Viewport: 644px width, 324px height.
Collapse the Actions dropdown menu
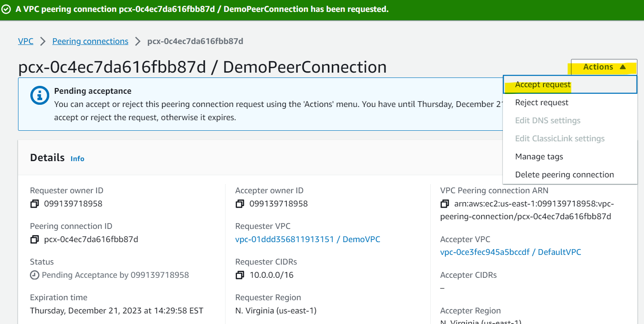pos(604,67)
